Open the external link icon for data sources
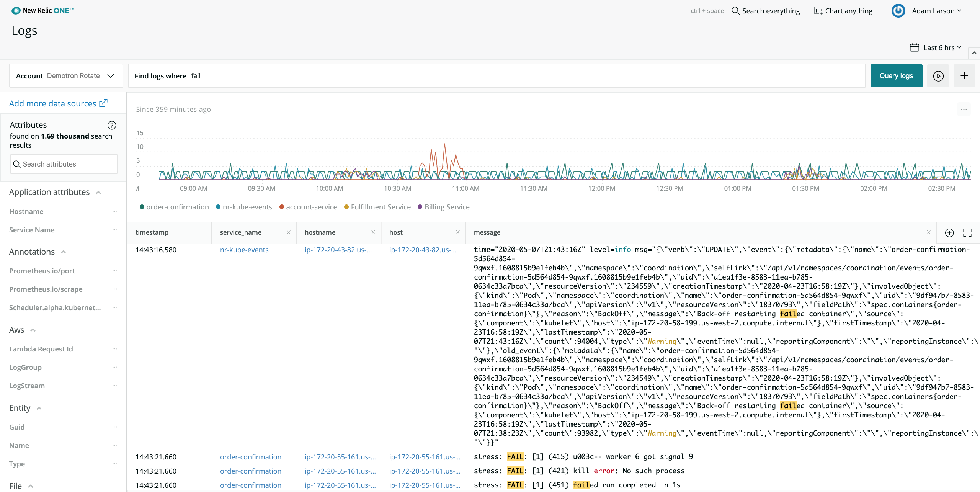This screenshot has width=980, height=492. 103,103
